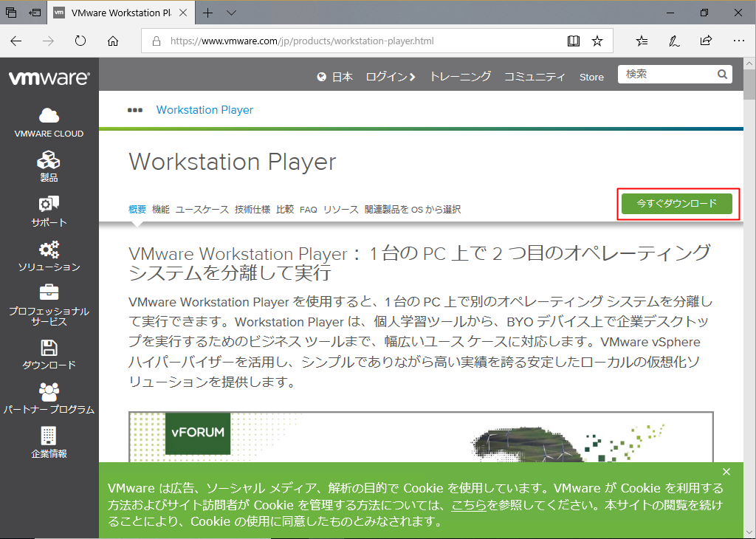
Task: Click the browser forward arrow
Action: (x=48, y=41)
